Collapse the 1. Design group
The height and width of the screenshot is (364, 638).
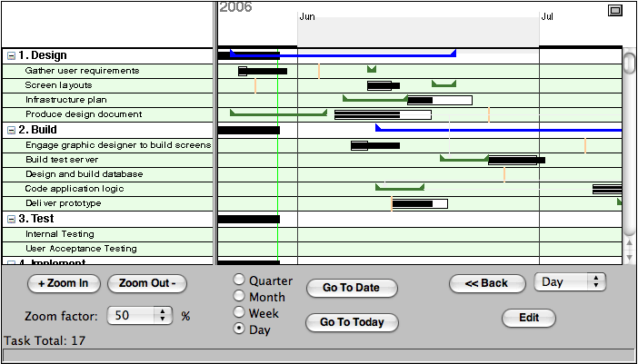[x=12, y=56]
